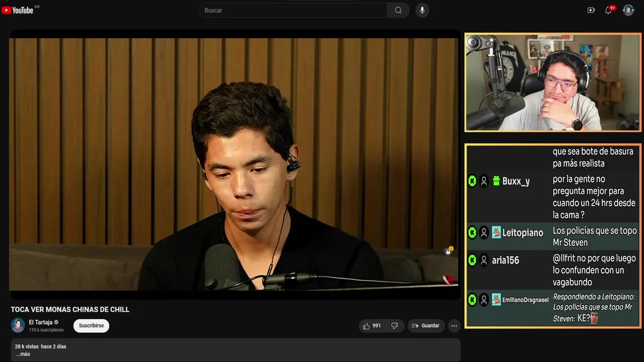Screen dimensions: 644x362
Task: Click the user icon next to Leitopiano
Action: pyautogui.click(x=484, y=232)
